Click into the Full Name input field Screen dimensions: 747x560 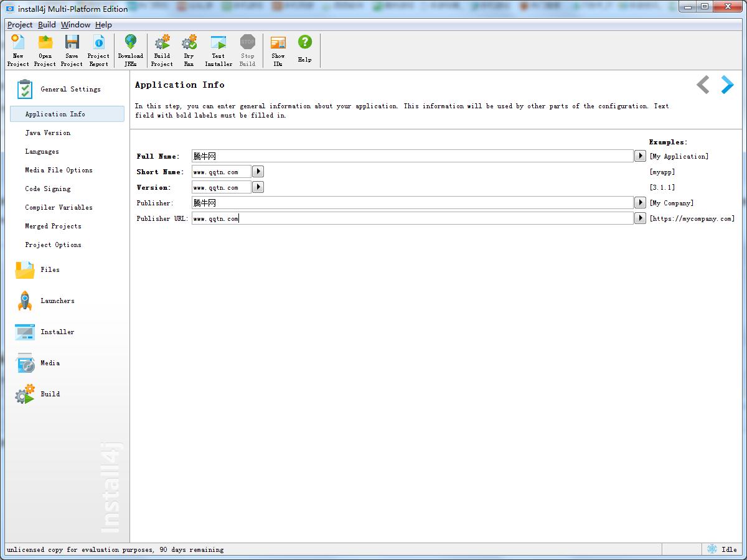[x=413, y=156]
